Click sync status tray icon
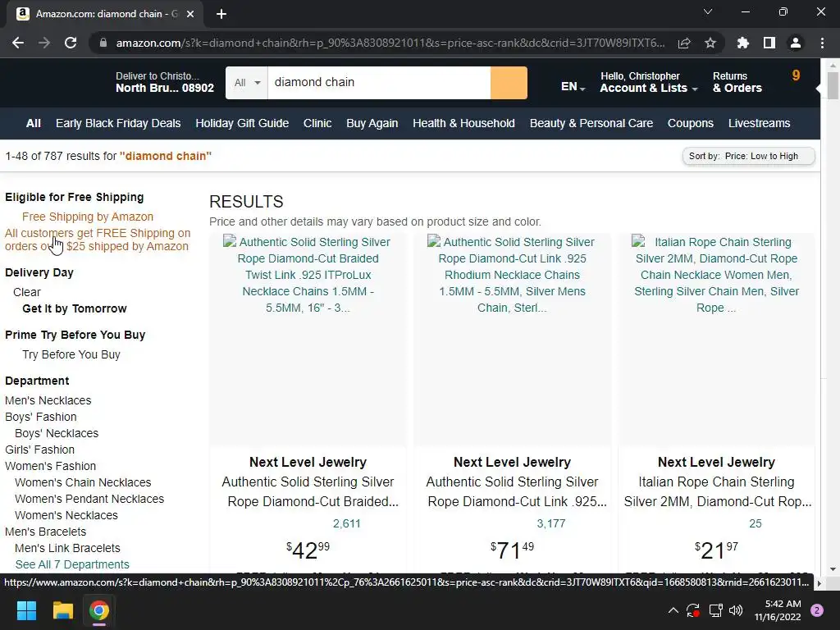Viewport: 840px width, 630px height. click(x=692, y=610)
